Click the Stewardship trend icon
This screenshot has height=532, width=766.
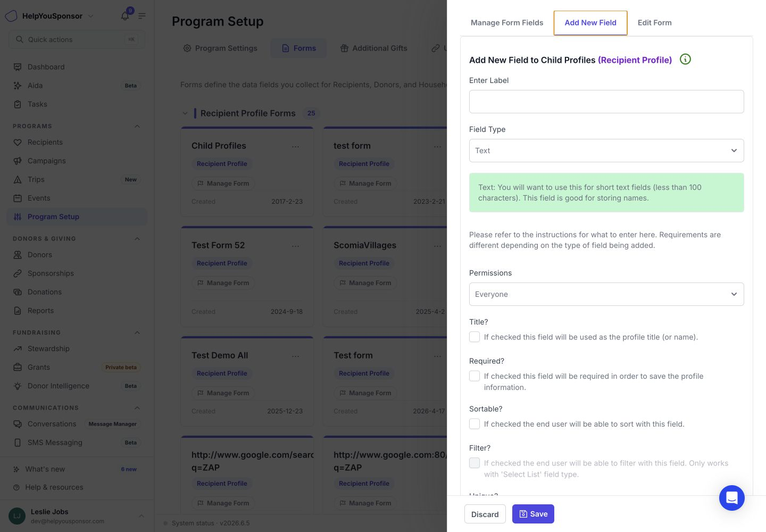(x=18, y=349)
